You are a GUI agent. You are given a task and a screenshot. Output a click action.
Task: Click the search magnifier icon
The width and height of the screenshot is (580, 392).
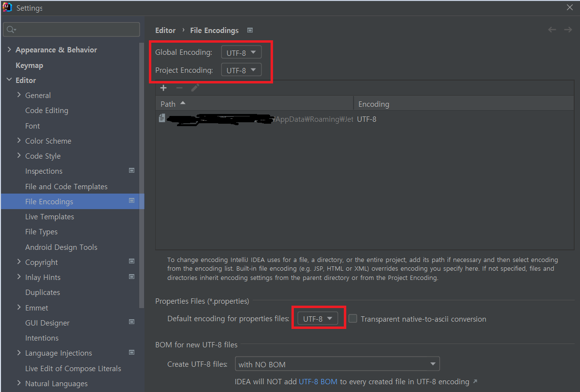pyautogui.click(x=11, y=30)
